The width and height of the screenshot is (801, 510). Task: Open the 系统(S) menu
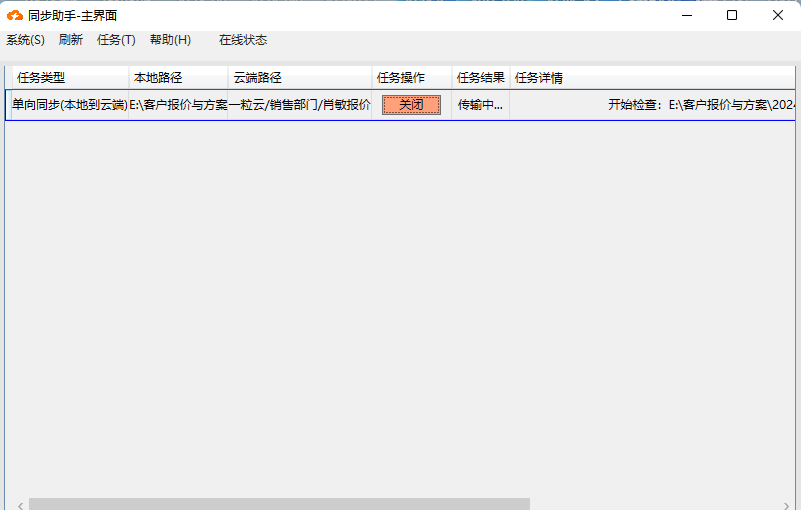click(x=26, y=40)
